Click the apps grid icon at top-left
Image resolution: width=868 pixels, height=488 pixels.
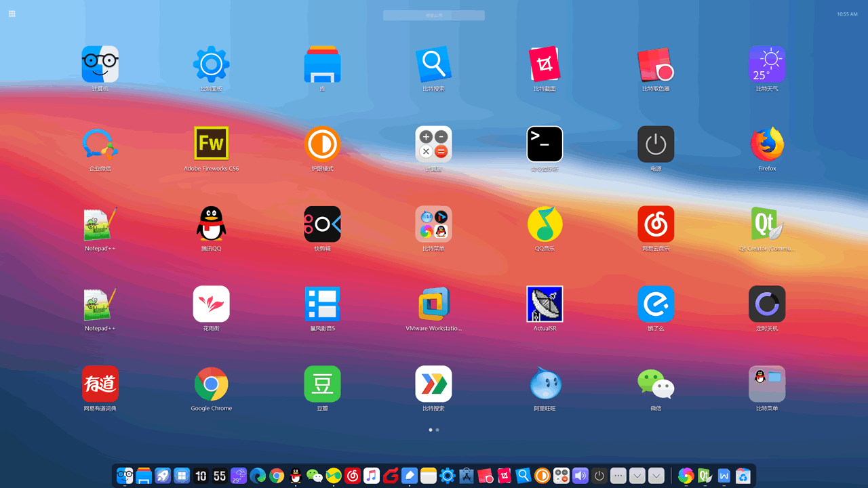pyautogui.click(x=12, y=14)
